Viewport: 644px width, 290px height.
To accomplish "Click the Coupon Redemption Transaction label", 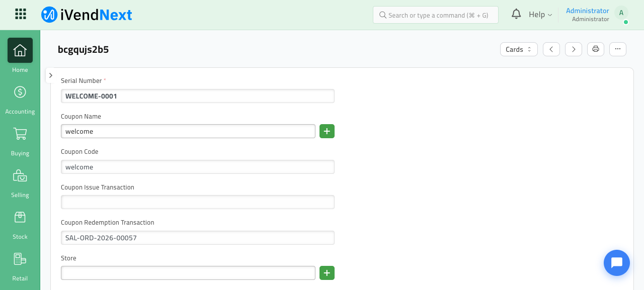I will tap(108, 222).
